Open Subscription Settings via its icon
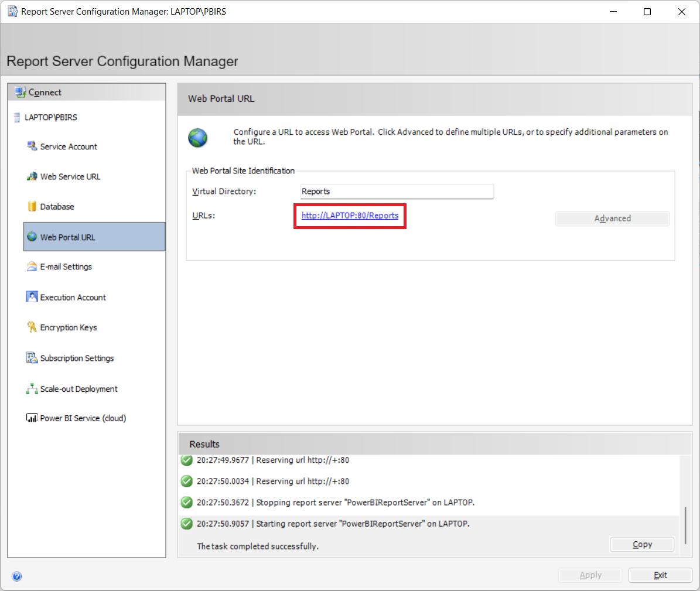The image size is (700, 591). pos(32,357)
